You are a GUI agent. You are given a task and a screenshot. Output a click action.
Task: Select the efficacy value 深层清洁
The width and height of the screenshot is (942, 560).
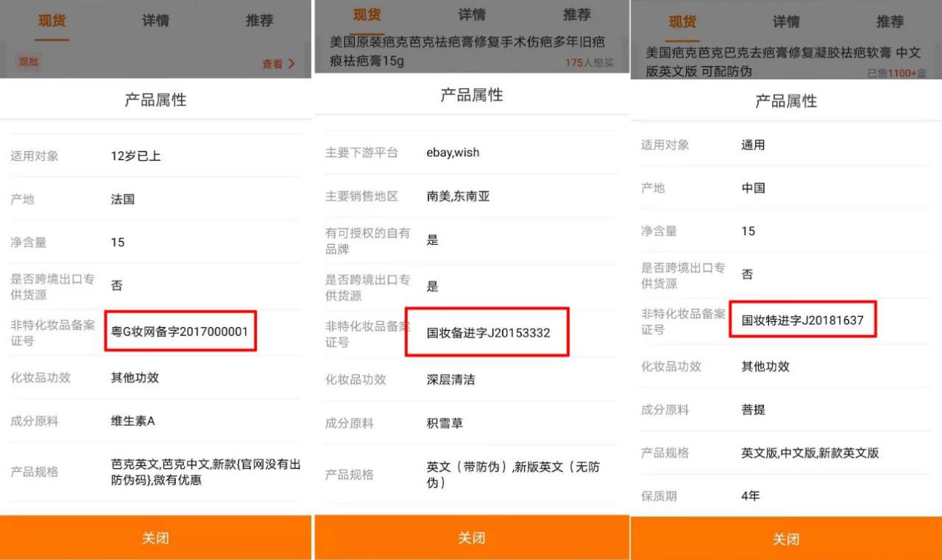tap(451, 380)
